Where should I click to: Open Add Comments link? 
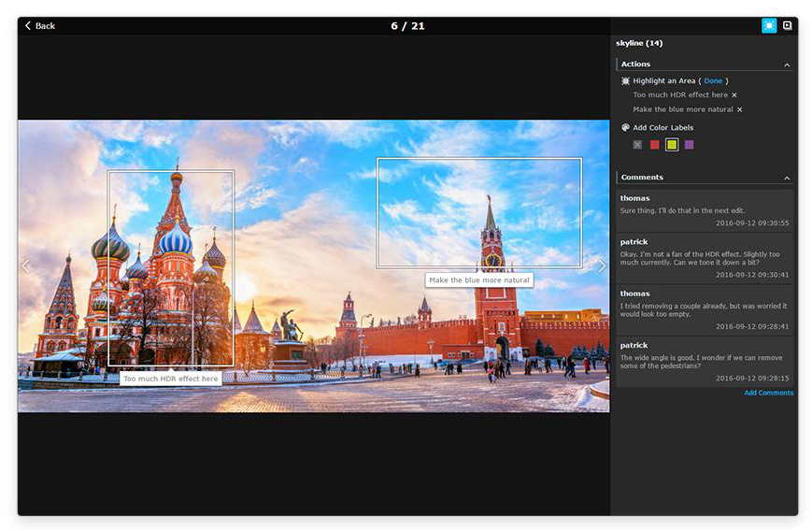tap(768, 393)
